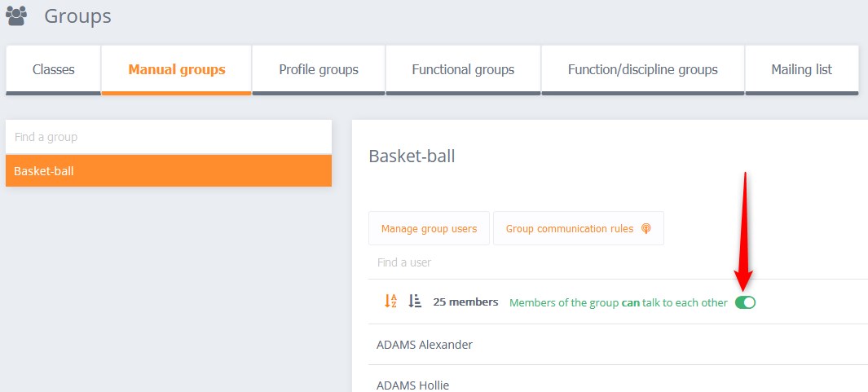Click the 25 members count label

(465, 302)
